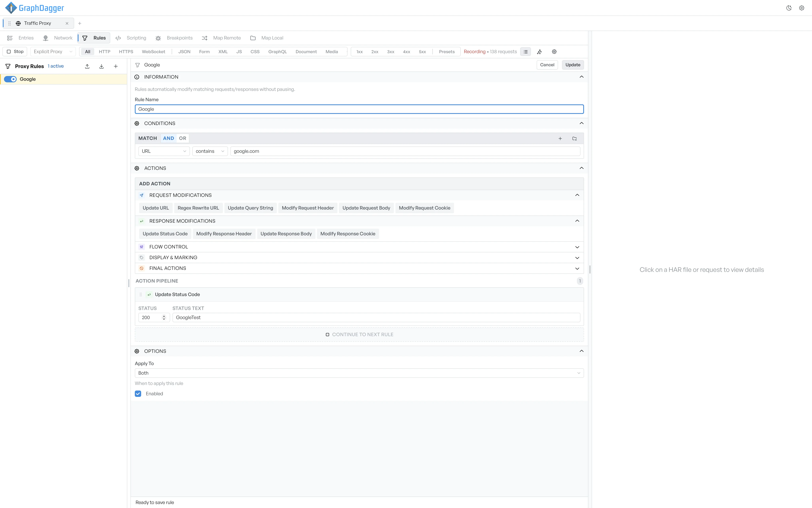The image size is (812, 508).
Task: Add Update Response Body action
Action: [x=286, y=234]
